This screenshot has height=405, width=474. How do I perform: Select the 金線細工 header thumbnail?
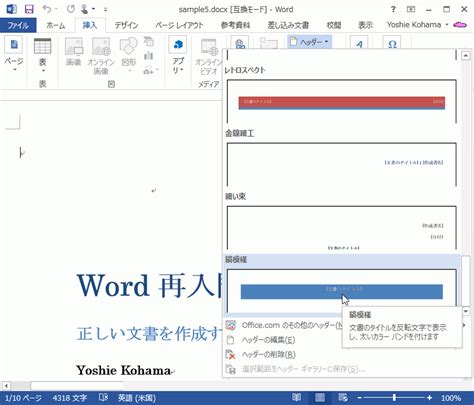[342, 164]
